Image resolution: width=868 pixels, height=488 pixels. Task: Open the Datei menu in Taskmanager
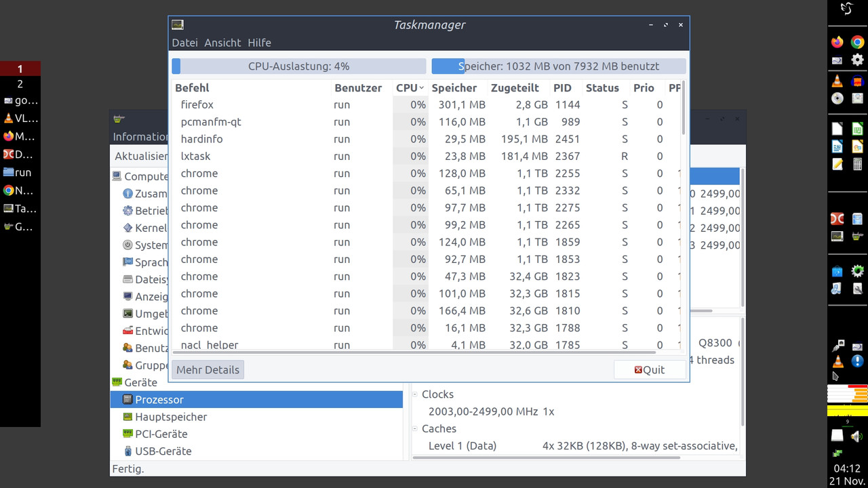click(184, 43)
